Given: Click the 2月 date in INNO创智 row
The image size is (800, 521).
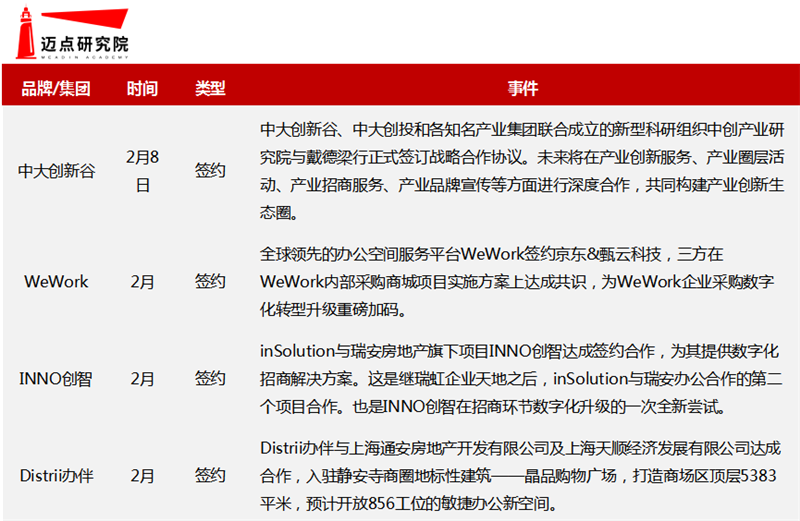Looking at the screenshot, I should click(142, 379).
